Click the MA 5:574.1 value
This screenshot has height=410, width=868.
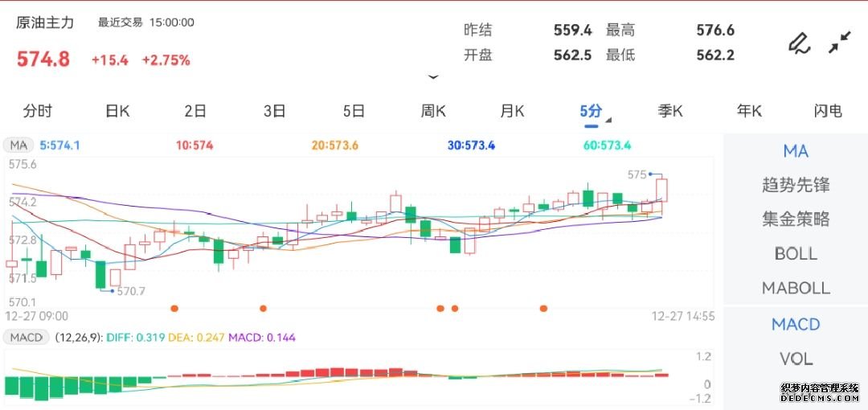tap(59, 146)
